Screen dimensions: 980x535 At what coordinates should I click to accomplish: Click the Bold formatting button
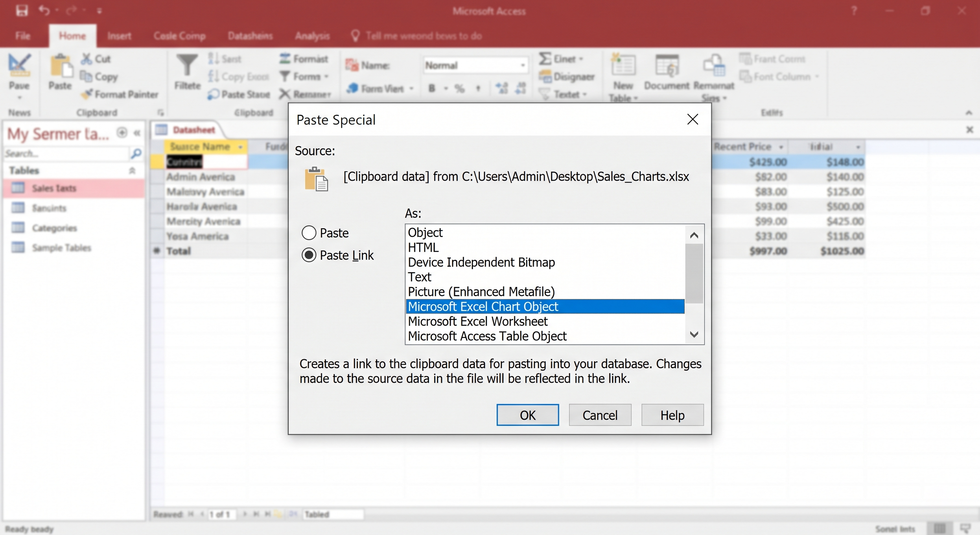point(432,88)
